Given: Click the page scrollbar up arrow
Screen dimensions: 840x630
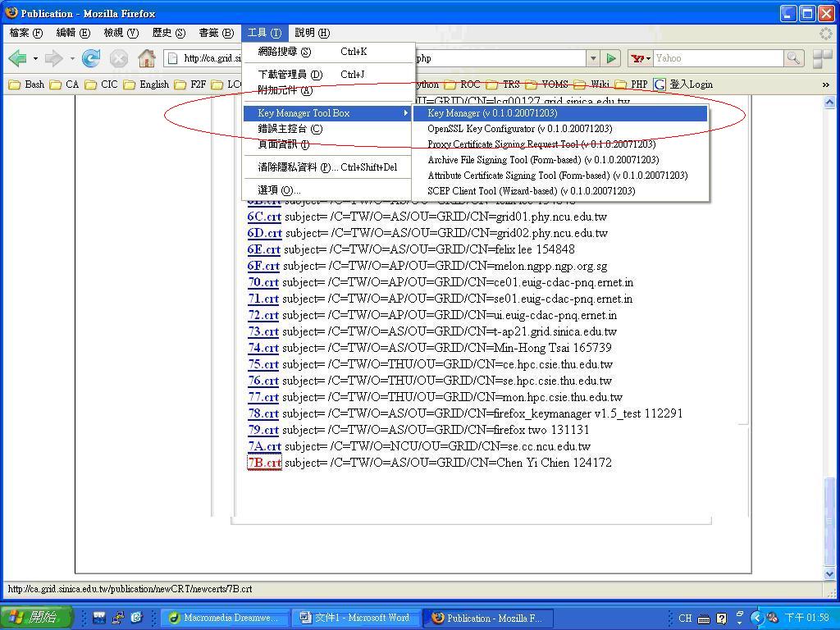Looking at the screenshot, I should 829,101.
